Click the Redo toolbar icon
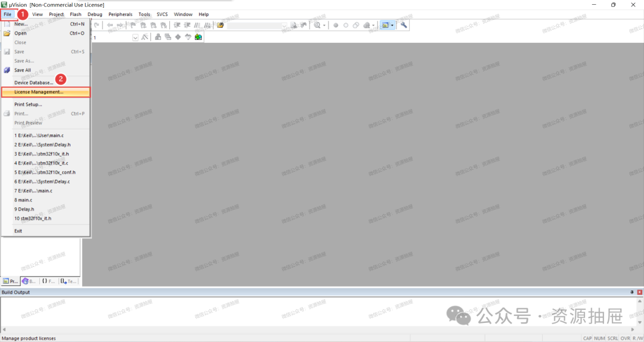 click(x=97, y=26)
